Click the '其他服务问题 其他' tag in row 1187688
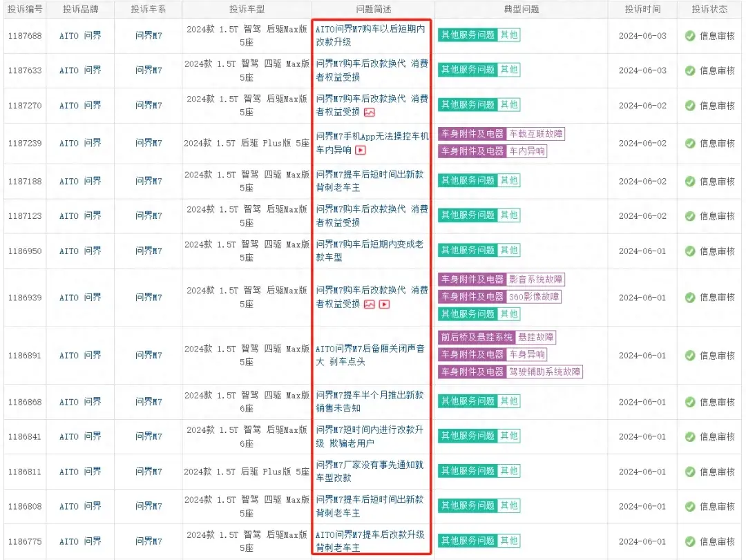The height and width of the screenshot is (560, 746). click(x=479, y=35)
